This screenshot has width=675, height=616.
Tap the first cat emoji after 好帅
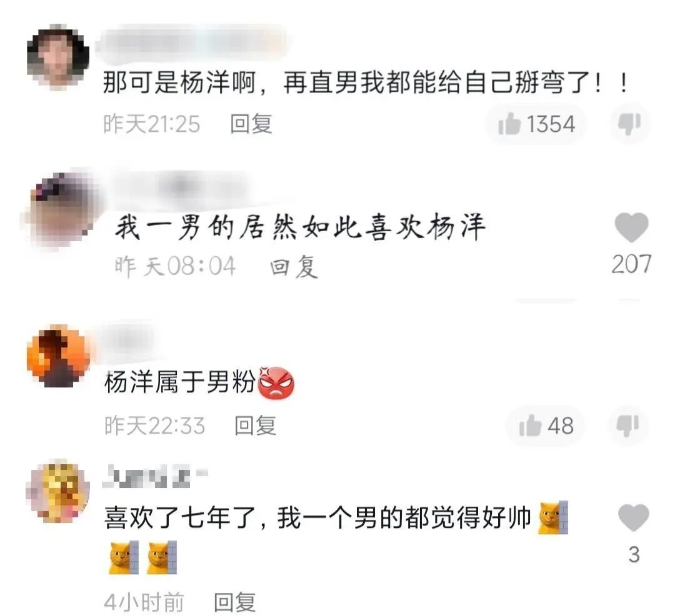[553, 517]
